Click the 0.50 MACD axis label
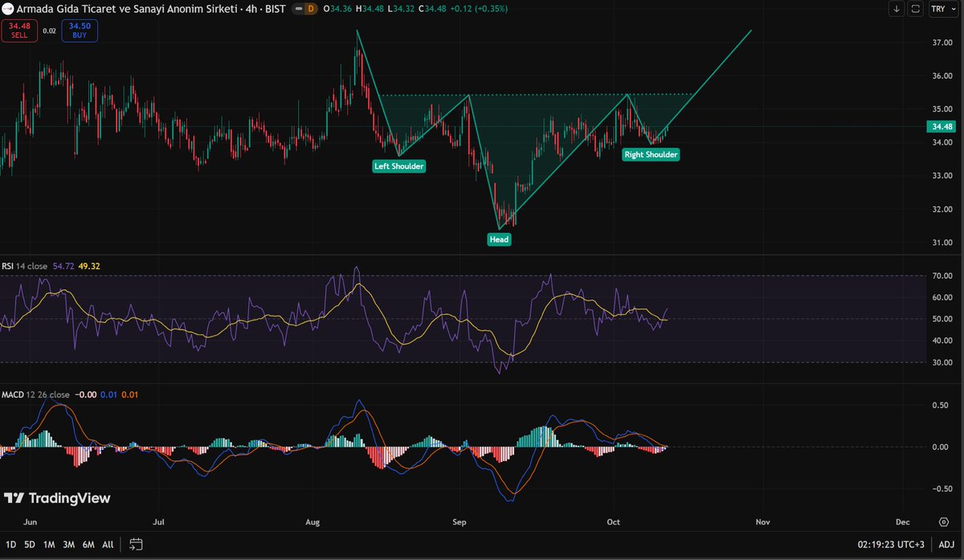Image resolution: width=964 pixels, height=560 pixels. click(x=942, y=405)
